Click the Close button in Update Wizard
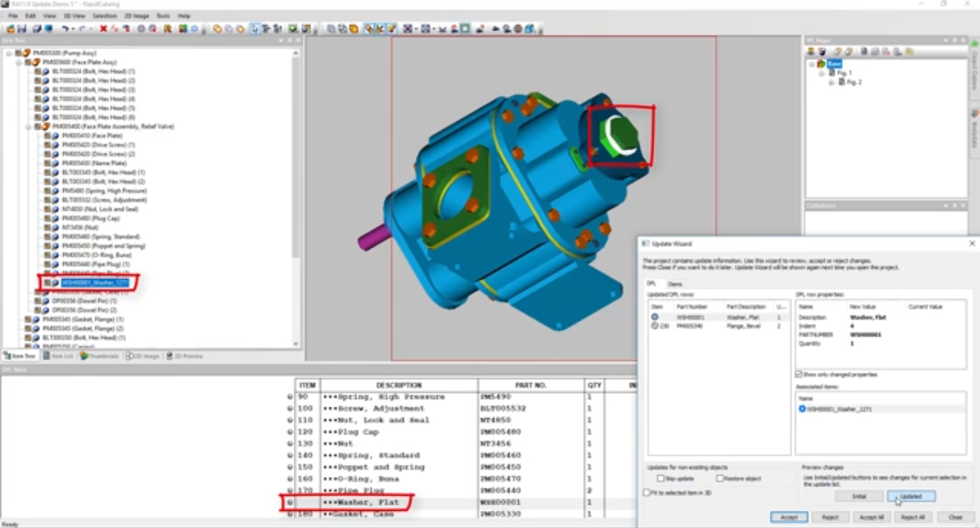 coord(955,517)
